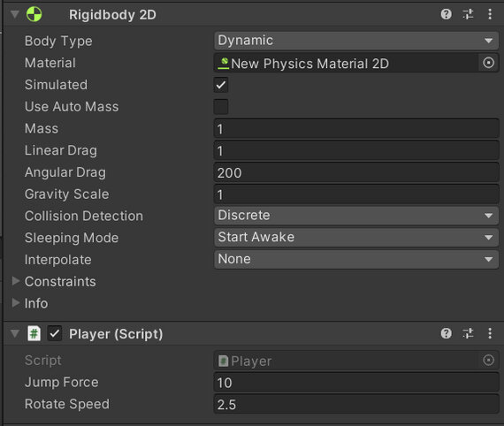Image resolution: width=504 pixels, height=426 pixels.
Task: Open Rigidbody 2D help reference icon
Action: [447, 14]
